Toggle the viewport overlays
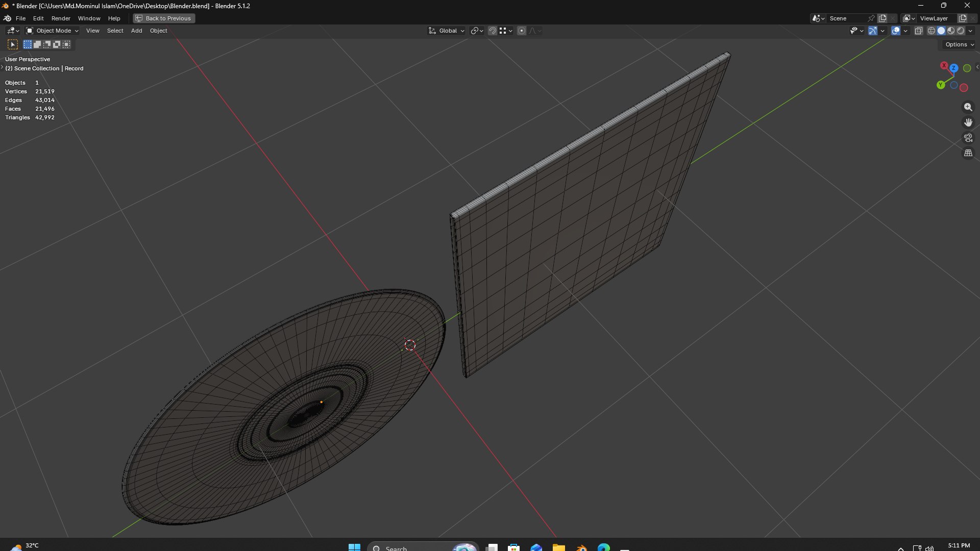 [x=896, y=31]
